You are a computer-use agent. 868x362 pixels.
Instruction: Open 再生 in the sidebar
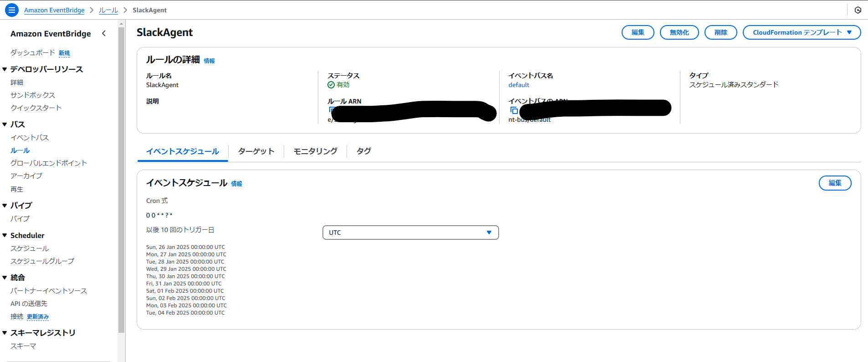[x=17, y=189]
